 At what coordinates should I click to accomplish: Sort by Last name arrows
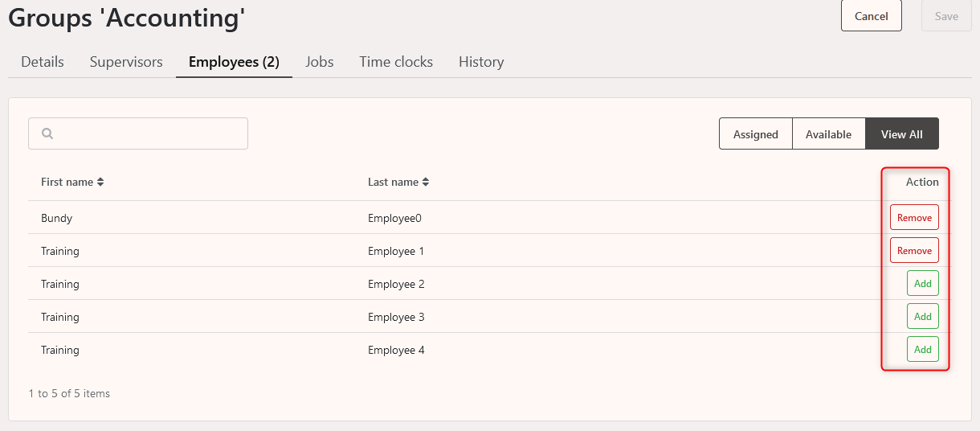pyautogui.click(x=426, y=183)
